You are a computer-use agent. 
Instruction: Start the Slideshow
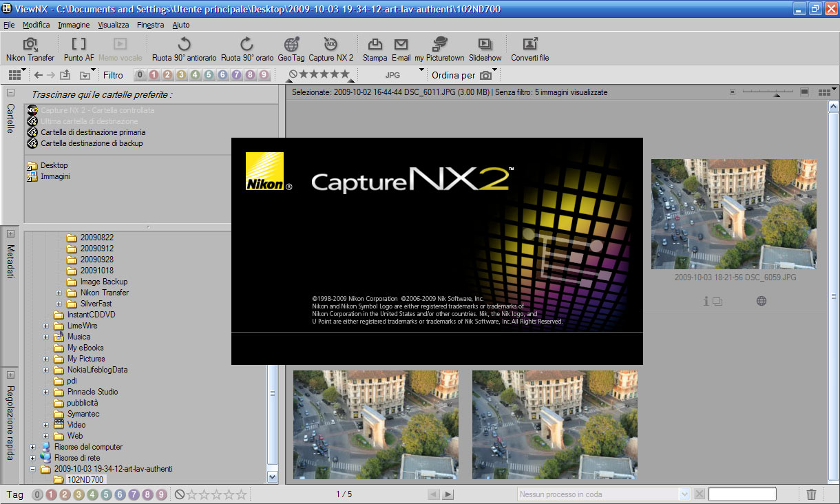(485, 50)
